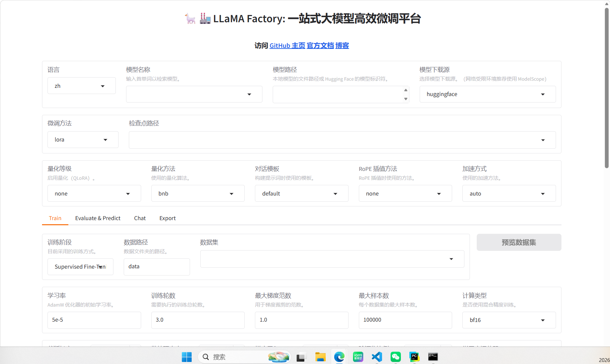Open the 计算类型 dropdown showing bf16
Image resolution: width=610 pixels, height=364 pixels.
click(x=509, y=320)
